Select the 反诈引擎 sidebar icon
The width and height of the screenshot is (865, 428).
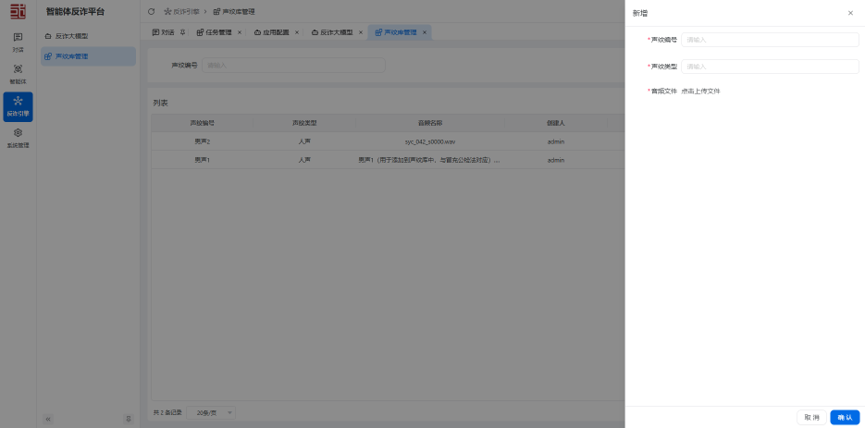click(x=18, y=106)
